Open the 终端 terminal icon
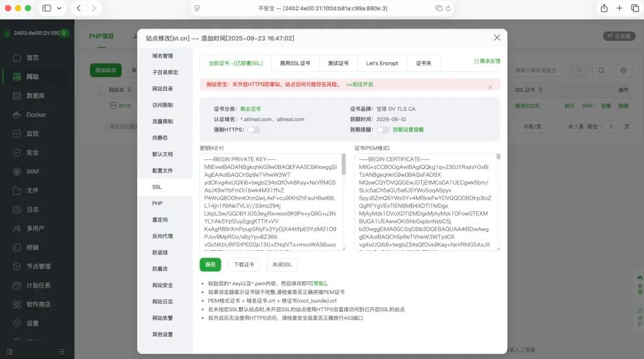Screen dimensions: 644x359 point(17,248)
